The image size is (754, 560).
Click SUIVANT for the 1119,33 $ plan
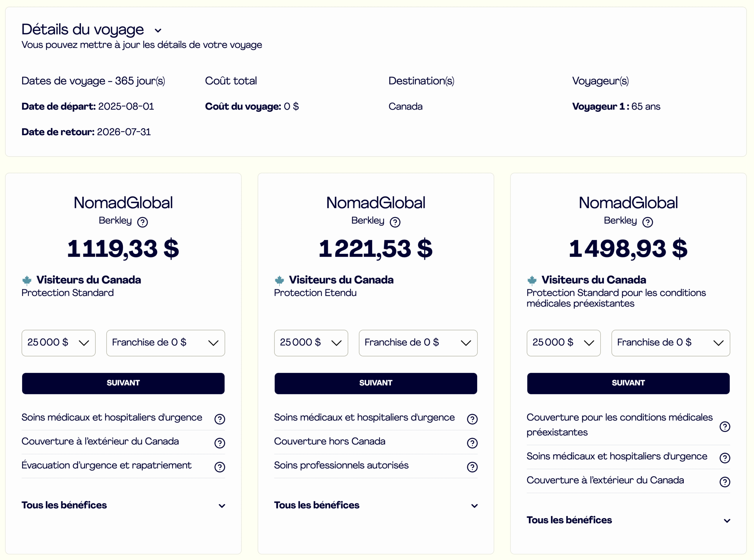point(123,383)
